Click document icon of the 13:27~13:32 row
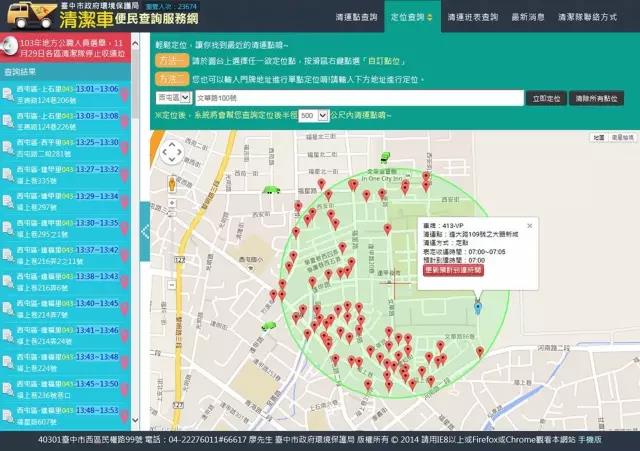Viewport: 640px width, 451px height. 8,175
